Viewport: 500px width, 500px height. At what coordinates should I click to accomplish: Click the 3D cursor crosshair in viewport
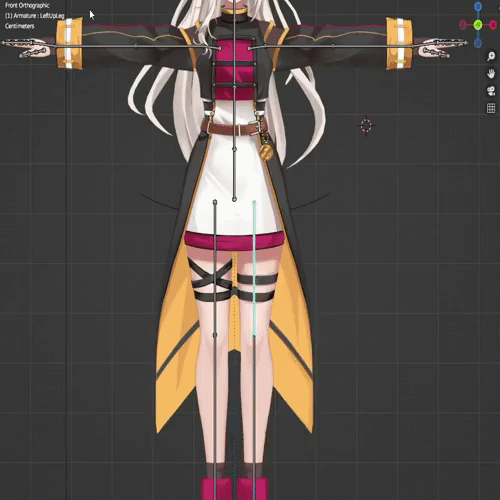click(x=366, y=126)
